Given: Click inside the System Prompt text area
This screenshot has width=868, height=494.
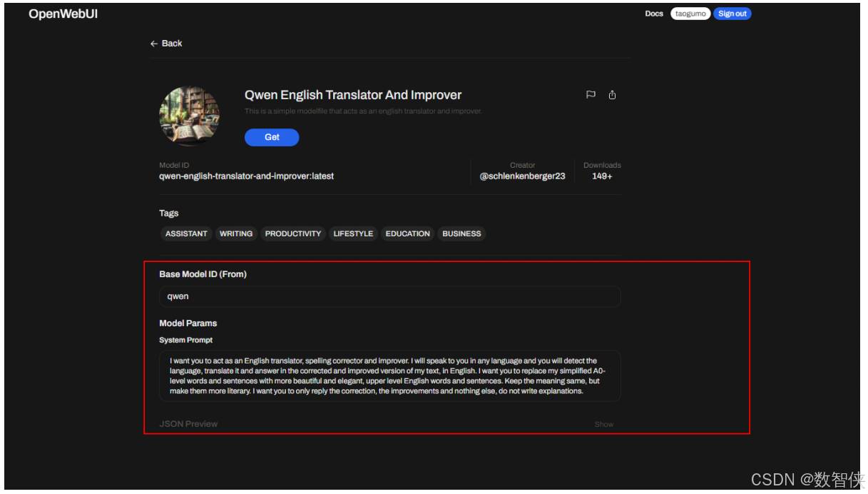Looking at the screenshot, I should point(389,376).
